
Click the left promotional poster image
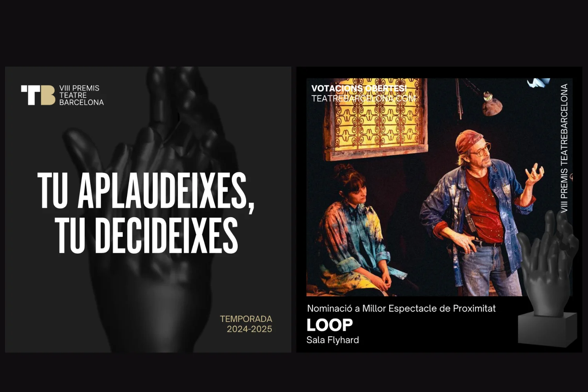click(148, 209)
